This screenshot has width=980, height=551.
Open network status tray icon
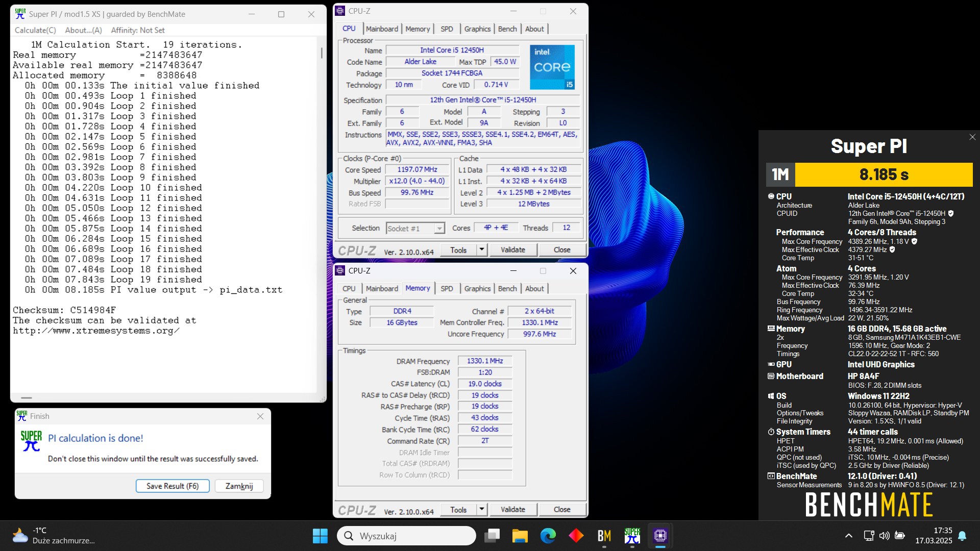click(x=869, y=536)
